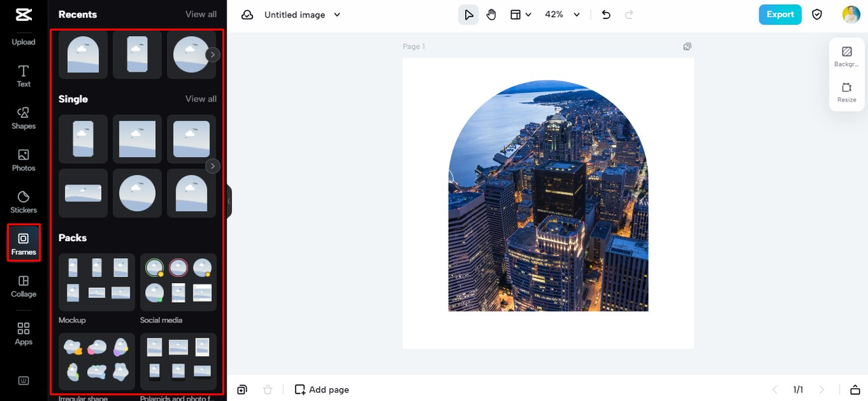The height and width of the screenshot is (401, 868).
Task: Open the user profile avatar
Action: click(x=851, y=14)
